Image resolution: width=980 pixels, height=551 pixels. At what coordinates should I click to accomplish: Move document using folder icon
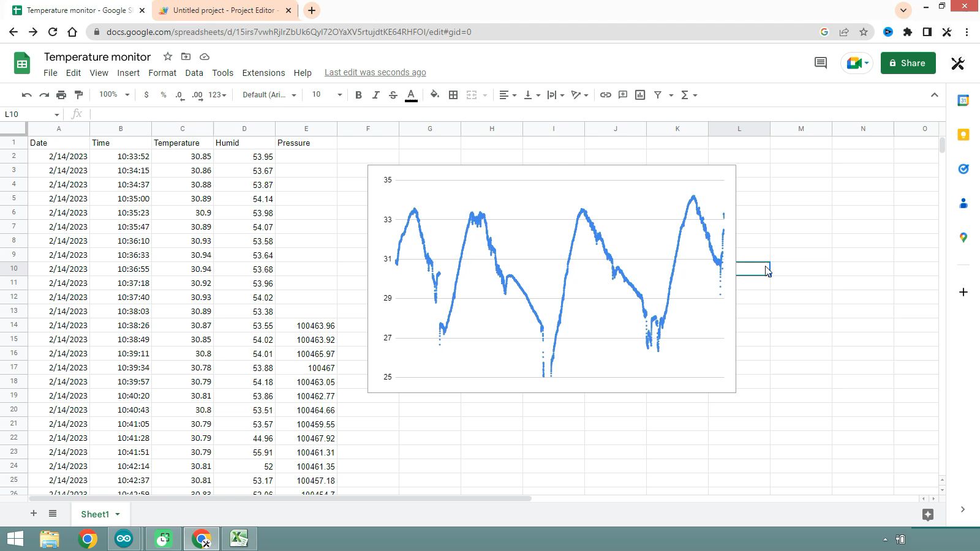point(186,57)
